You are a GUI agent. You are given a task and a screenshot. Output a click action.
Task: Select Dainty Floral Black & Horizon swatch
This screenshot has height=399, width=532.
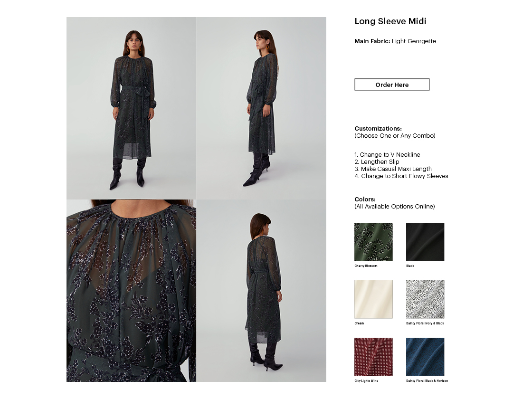(x=425, y=357)
